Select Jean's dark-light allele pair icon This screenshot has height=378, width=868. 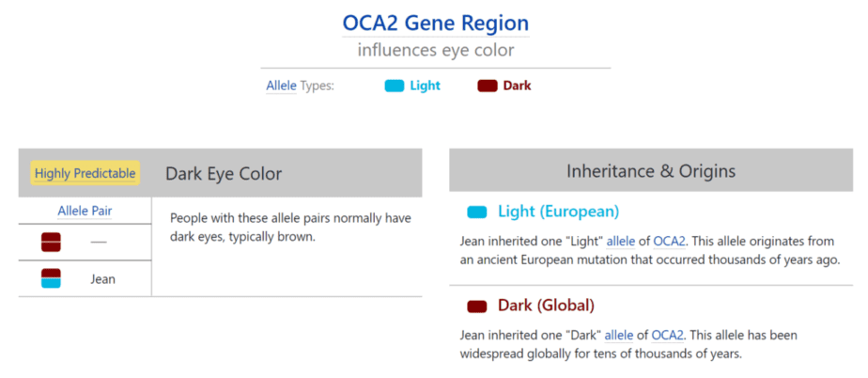click(x=51, y=278)
